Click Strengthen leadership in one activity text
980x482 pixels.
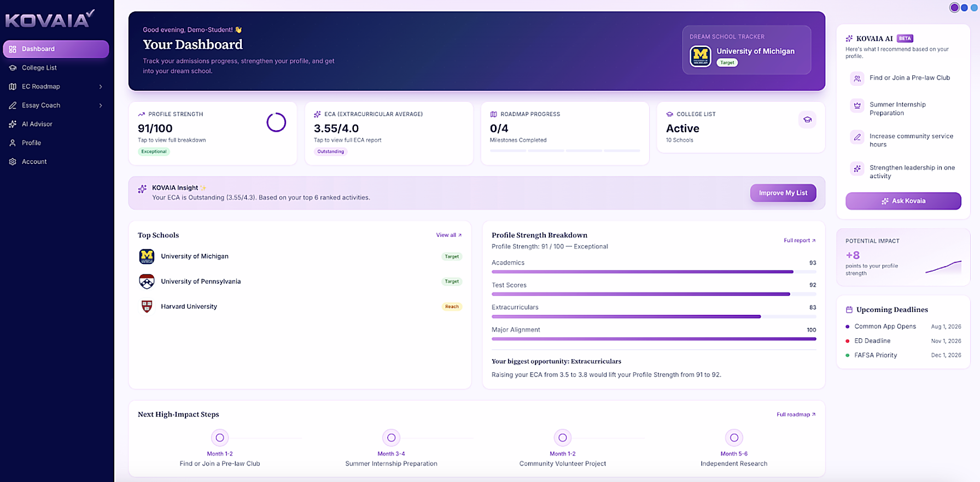912,172
